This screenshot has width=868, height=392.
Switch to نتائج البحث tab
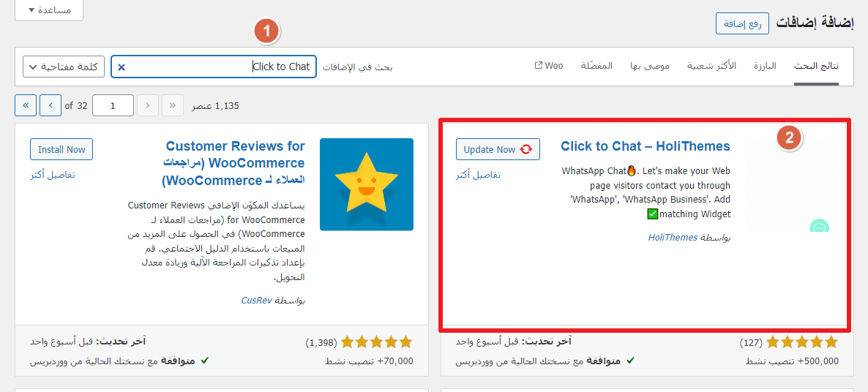[816, 67]
